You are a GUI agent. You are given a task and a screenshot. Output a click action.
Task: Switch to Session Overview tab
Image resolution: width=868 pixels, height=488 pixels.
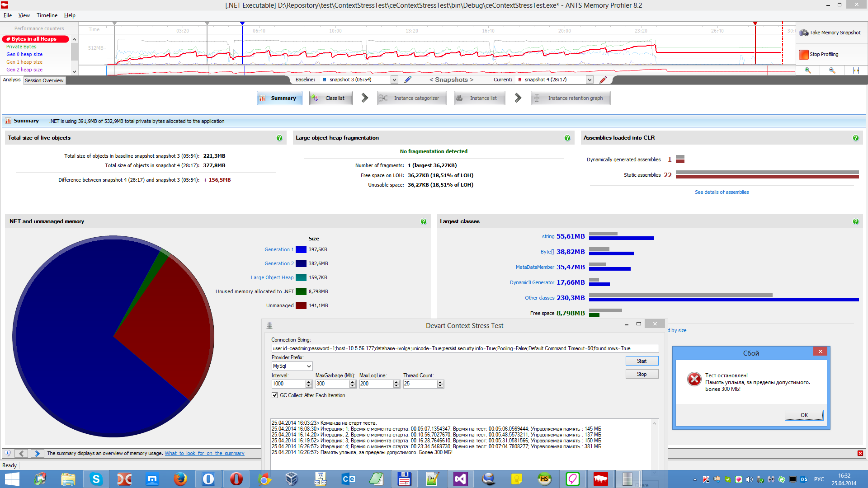point(44,80)
